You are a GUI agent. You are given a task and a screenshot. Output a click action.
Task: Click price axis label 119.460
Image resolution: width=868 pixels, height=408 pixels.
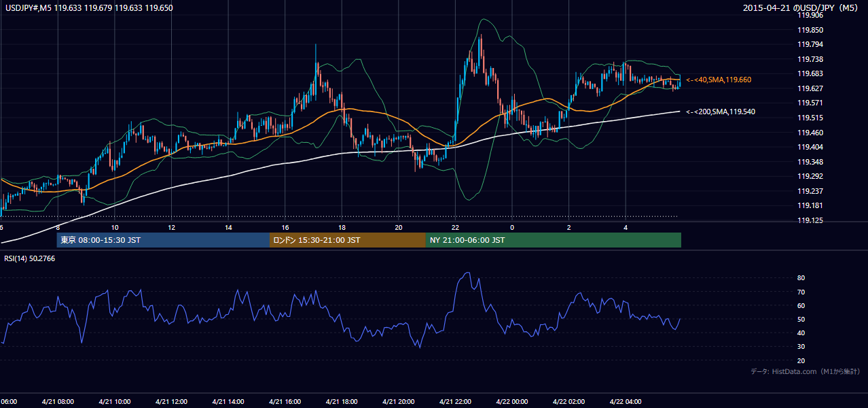[810, 133]
